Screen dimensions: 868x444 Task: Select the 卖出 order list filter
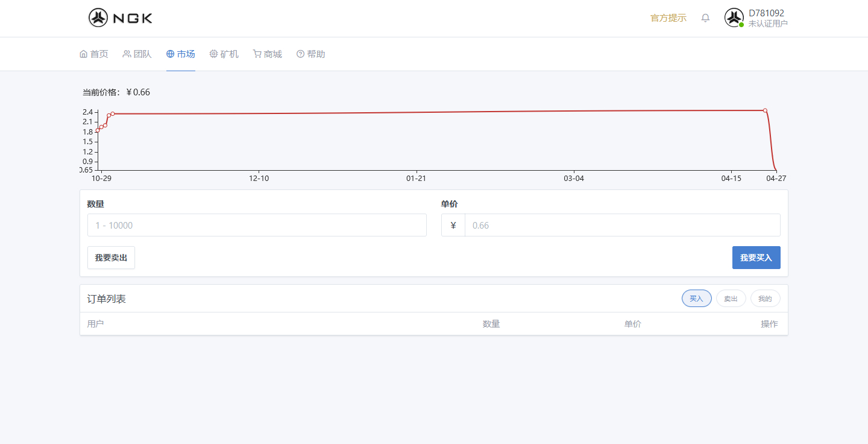pyautogui.click(x=731, y=299)
